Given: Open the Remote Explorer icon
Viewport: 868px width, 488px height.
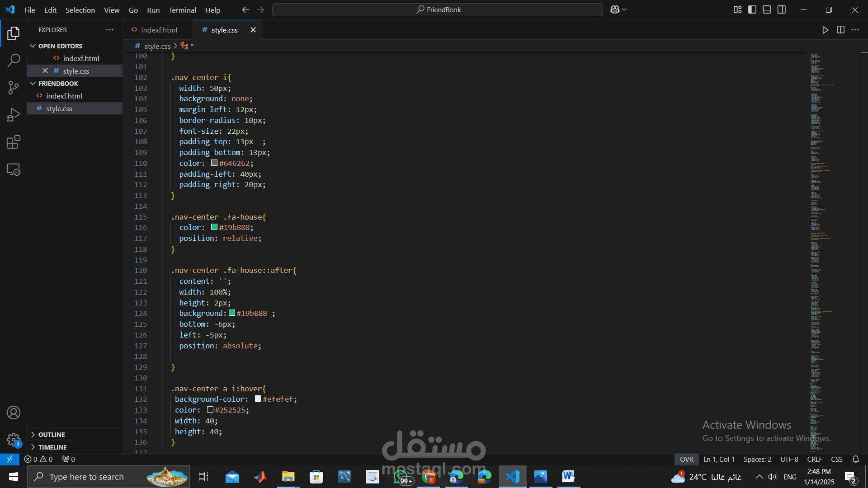Looking at the screenshot, I should (x=14, y=169).
